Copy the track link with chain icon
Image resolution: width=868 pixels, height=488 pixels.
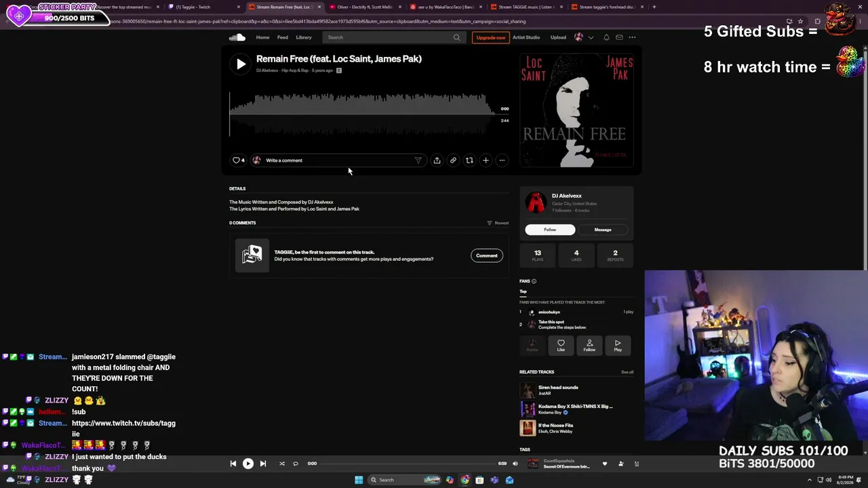[453, 161]
